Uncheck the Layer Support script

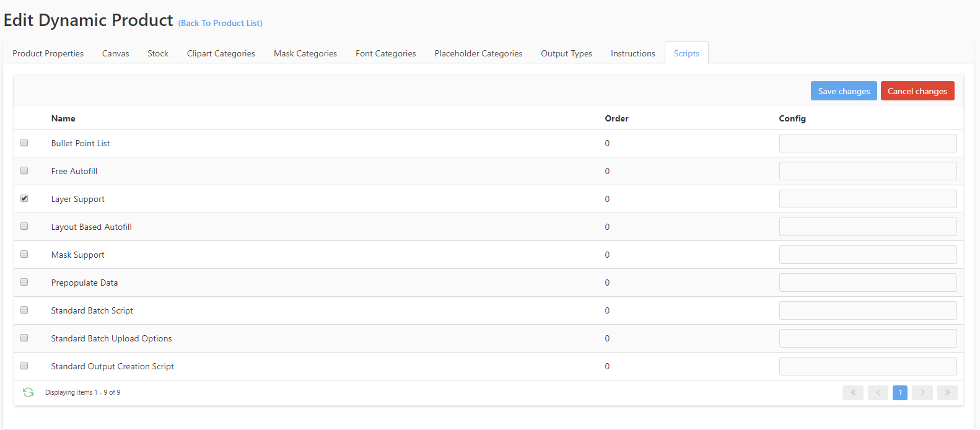[x=24, y=198]
